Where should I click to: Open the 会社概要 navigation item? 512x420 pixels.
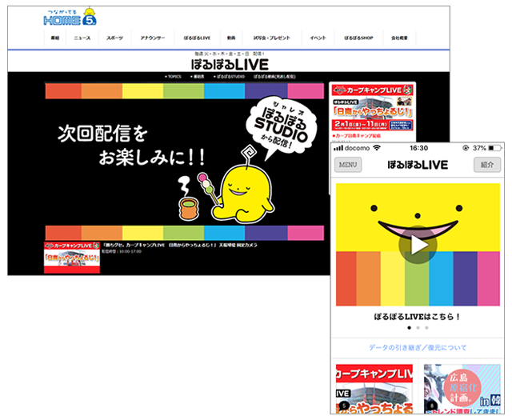click(399, 38)
